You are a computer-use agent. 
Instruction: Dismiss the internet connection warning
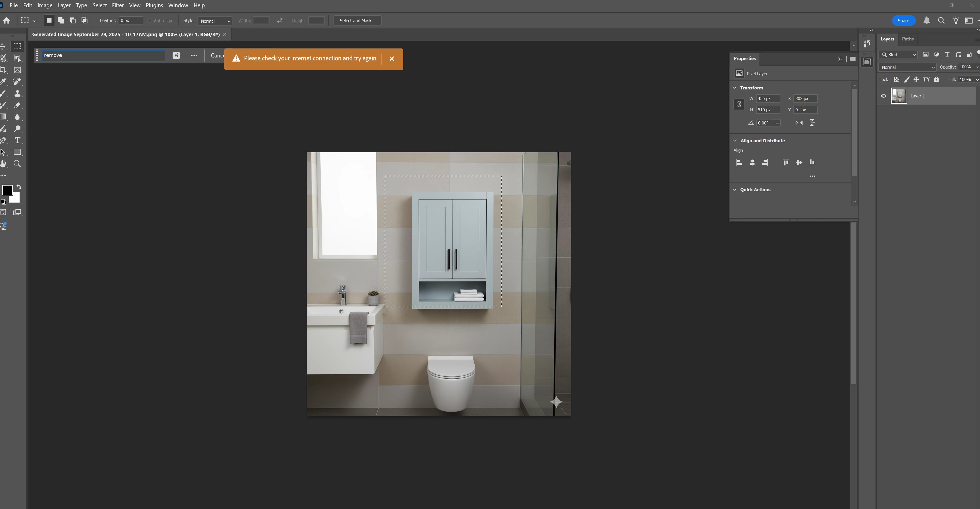click(391, 59)
